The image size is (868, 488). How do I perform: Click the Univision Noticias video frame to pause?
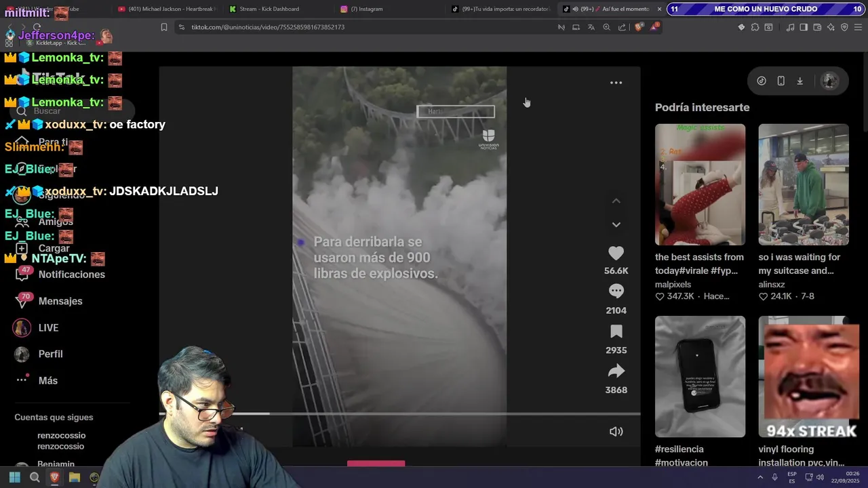[x=399, y=256]
